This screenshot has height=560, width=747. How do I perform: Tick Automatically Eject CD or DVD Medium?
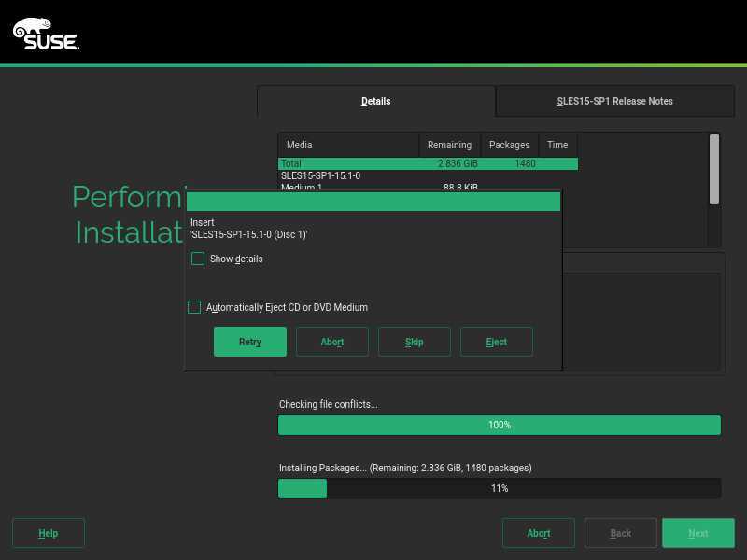194,307
